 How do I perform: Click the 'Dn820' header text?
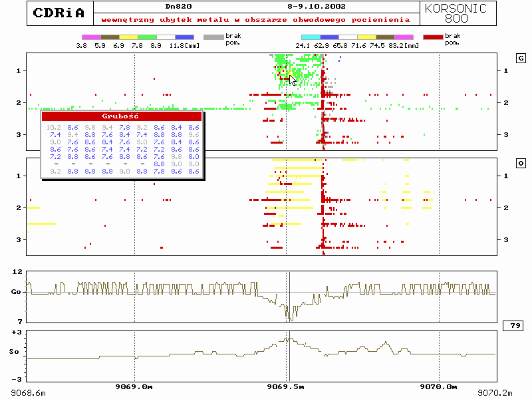coord(178,7)
